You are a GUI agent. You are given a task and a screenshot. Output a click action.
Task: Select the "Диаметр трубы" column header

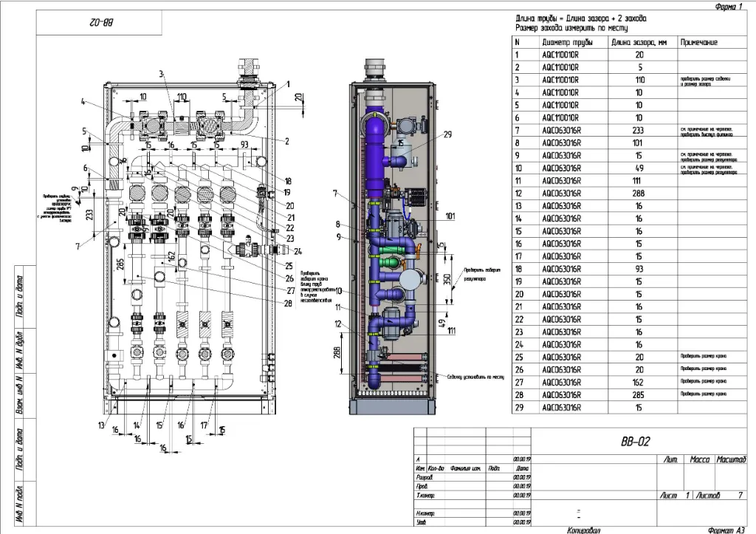[x=564, y=43]
